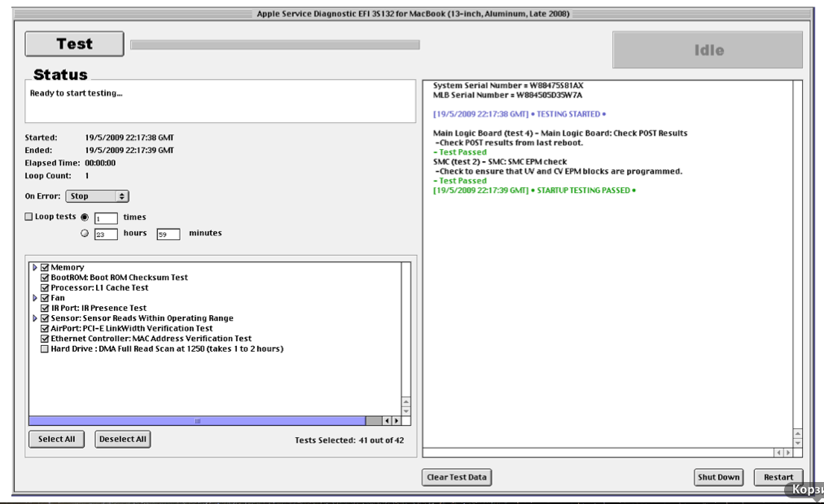Click log panel scroll left arrow
The width and height of the screenshot is (824, 504).
pyautogui.click(x=778, y=453)
